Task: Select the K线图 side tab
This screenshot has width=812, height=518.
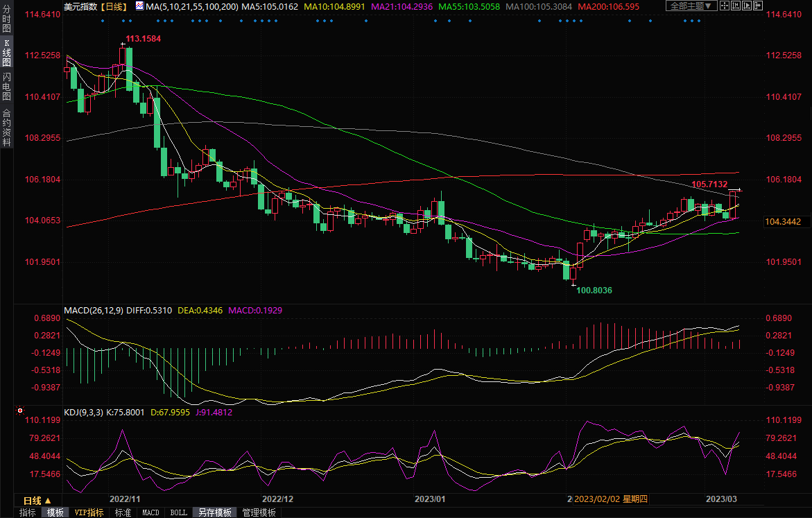Action: [x=6, y=54]
